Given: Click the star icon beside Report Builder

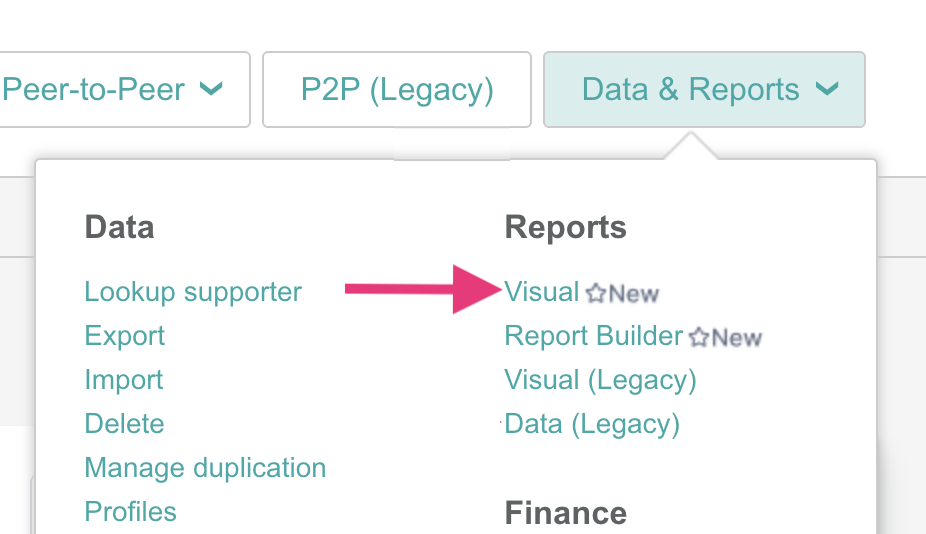Looking at the screenshot, I should (x=699, y=338).
